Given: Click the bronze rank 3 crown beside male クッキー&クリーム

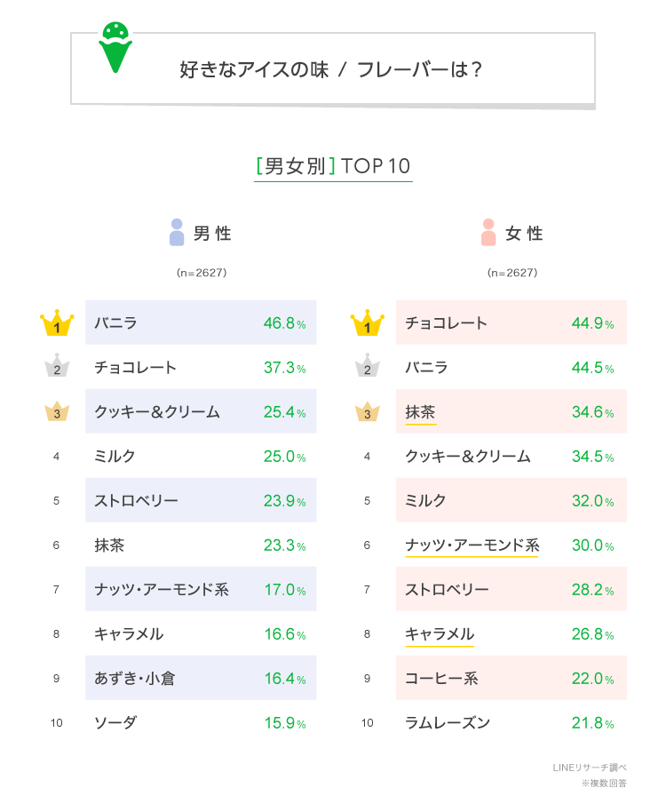Looking at the screenshot, I should click(x=57, y=412).
